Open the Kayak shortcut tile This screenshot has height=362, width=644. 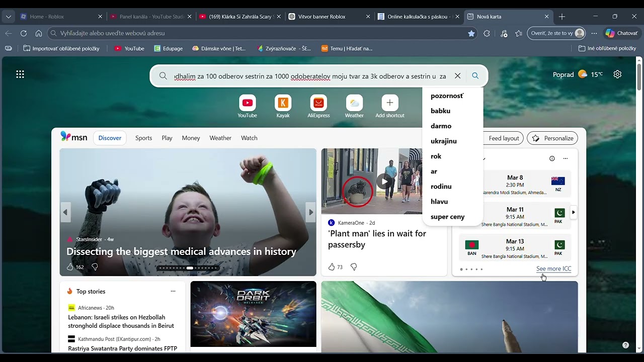coord(283,107)
